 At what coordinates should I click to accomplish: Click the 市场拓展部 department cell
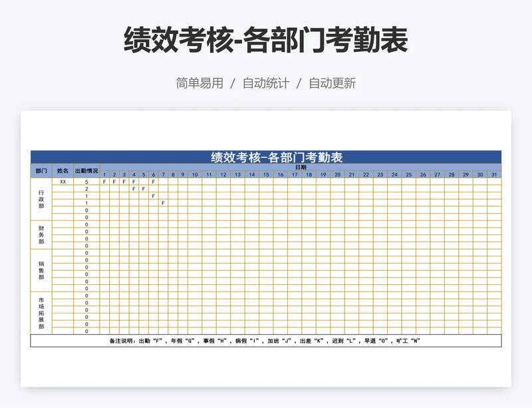click(41, 313)
